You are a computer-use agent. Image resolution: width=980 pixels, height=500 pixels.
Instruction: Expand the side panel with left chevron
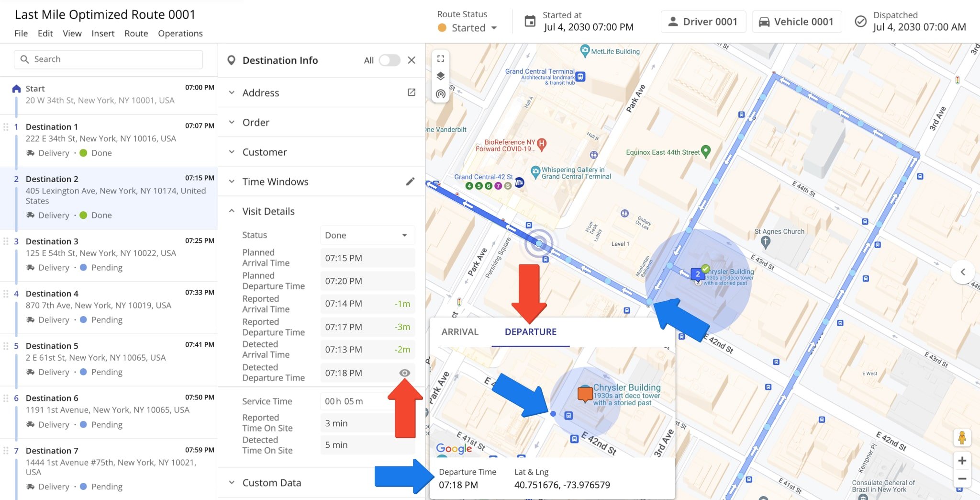click(x=963, y=272)
